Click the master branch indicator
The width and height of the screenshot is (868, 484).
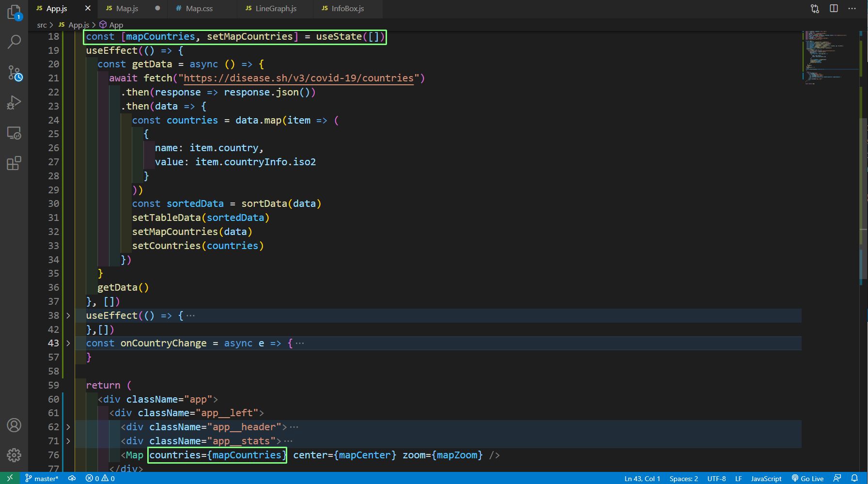[42, 478]
